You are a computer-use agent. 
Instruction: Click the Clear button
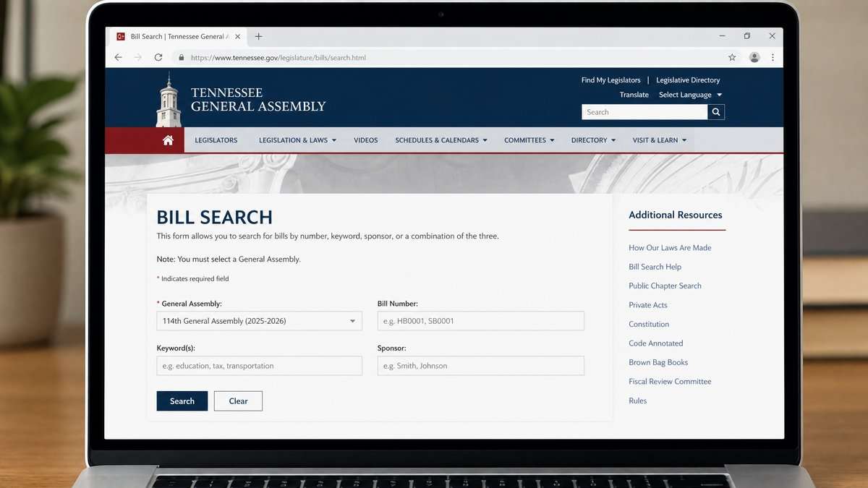point(238,401)
